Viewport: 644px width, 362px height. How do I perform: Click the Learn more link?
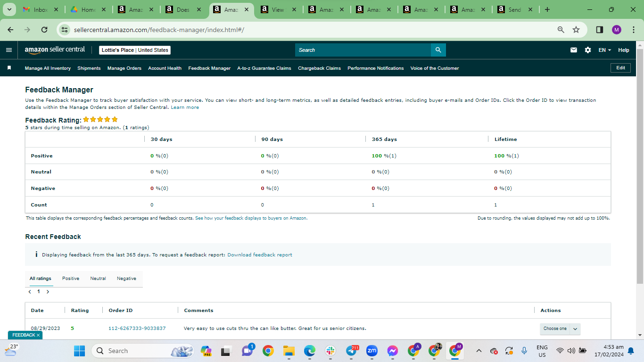(185, 107)
